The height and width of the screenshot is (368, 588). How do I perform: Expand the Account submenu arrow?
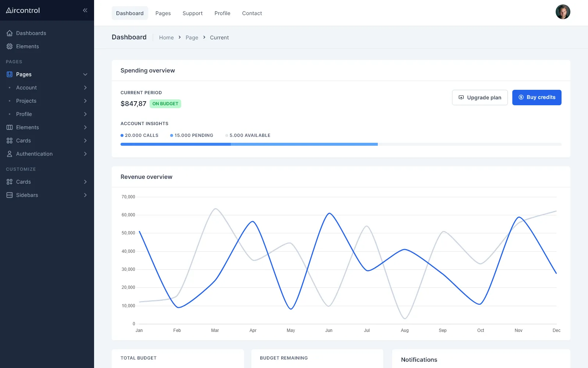tap(85, 88)
